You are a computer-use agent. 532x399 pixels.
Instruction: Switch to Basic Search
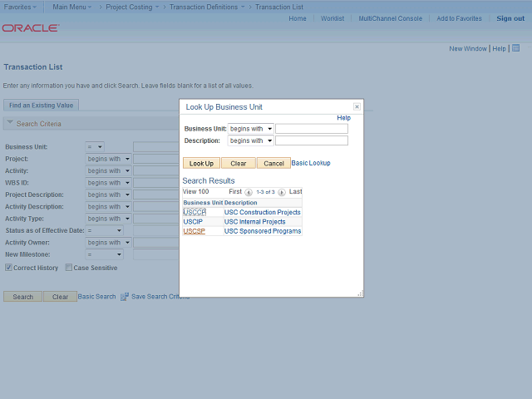pos(96,297)
